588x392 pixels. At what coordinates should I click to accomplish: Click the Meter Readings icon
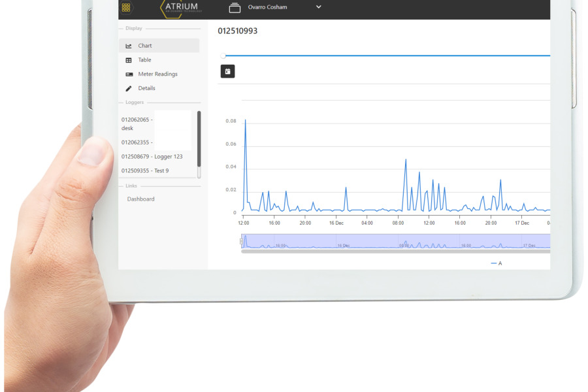pyautogui.click(x=129, y=74)
